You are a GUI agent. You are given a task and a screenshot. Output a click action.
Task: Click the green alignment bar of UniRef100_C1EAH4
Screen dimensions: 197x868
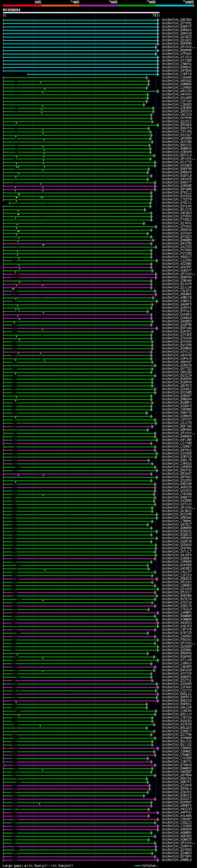click(x=75, y=78)
